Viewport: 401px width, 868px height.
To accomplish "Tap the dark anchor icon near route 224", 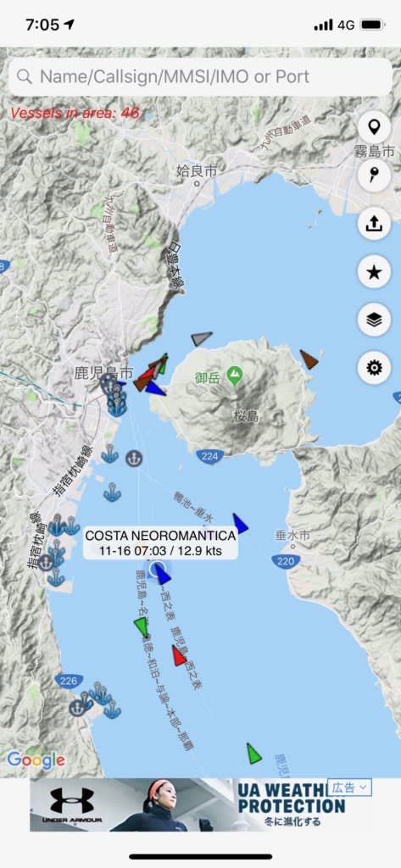I will pyautogui.click(x=133, y=459).
